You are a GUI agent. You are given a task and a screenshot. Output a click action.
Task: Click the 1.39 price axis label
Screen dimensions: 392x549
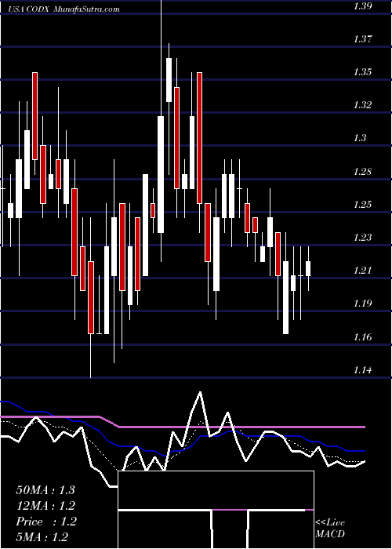pyautogui.click(x=362, y=6)
